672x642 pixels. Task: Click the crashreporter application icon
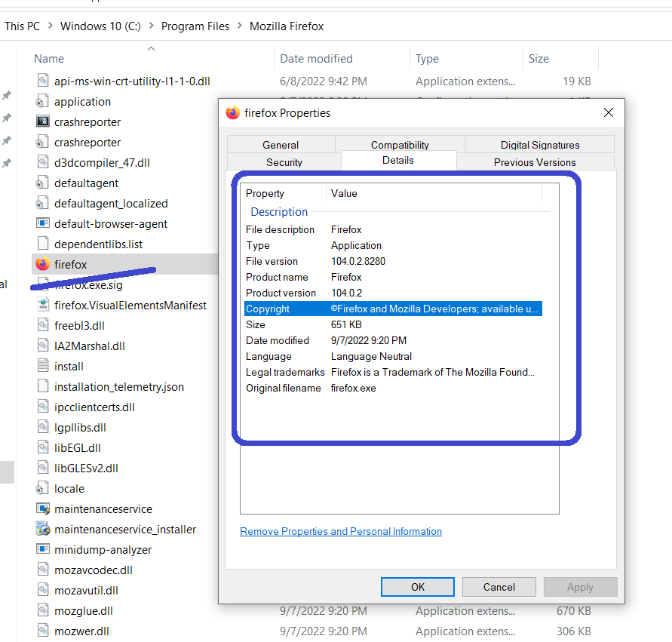click(x=43, y=121)
